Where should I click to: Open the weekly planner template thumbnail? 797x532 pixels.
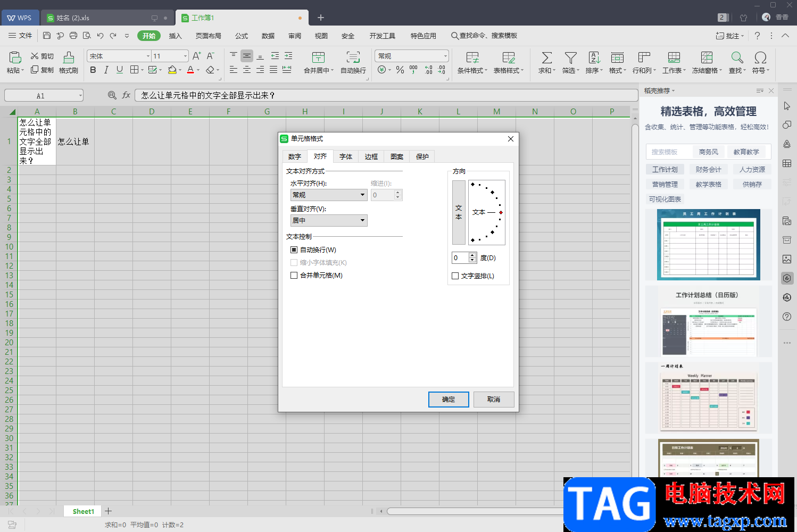(x=708, y=398)
